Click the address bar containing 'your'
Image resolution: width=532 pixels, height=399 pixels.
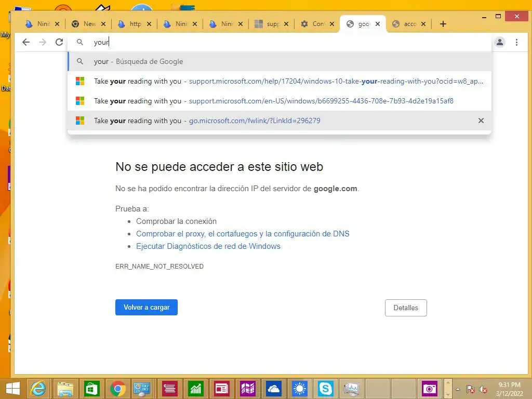click(280, 42)
